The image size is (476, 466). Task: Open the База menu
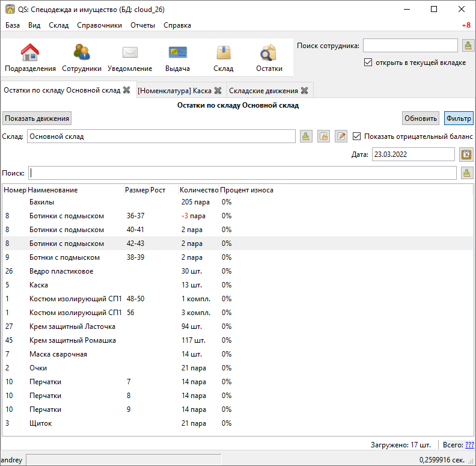tap(13, 25)
